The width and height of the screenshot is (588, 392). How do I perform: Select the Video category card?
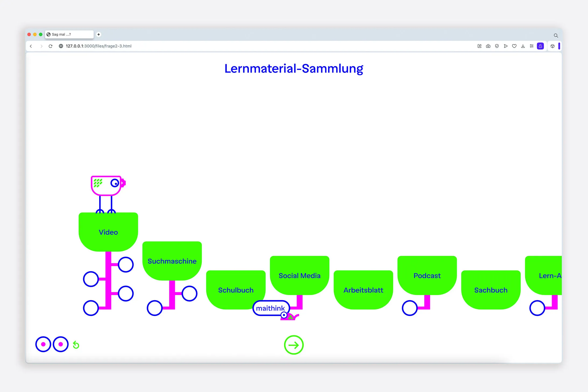pos(108,232)
